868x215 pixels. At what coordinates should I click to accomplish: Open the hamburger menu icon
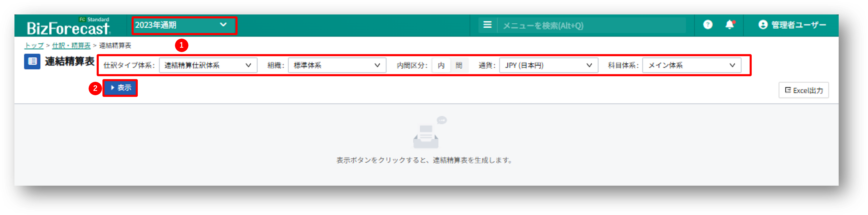pyautogui.click(x=487, y=25)
